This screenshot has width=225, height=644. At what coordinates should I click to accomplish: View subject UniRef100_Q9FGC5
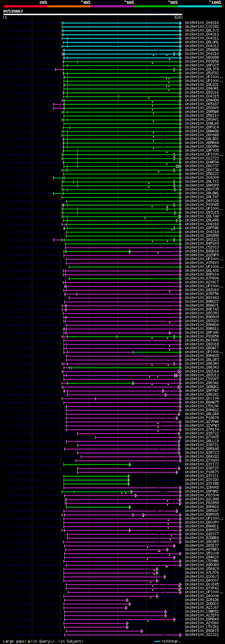202,65
